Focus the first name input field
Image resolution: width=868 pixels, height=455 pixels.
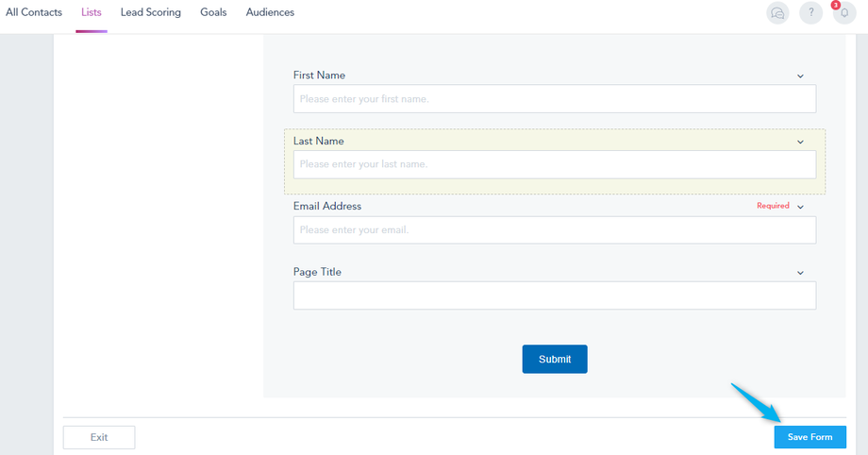(x=554, y=99)
